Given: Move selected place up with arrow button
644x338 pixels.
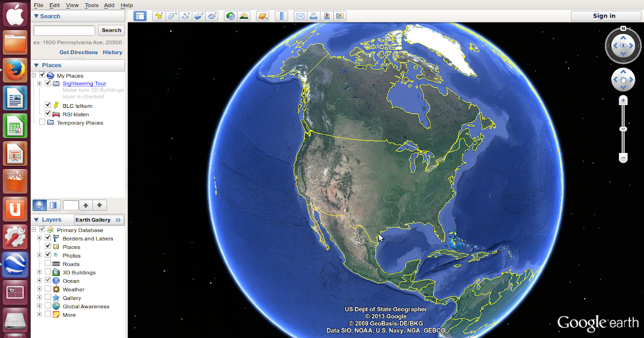Looking at the screenshot, I should (86, 205).
